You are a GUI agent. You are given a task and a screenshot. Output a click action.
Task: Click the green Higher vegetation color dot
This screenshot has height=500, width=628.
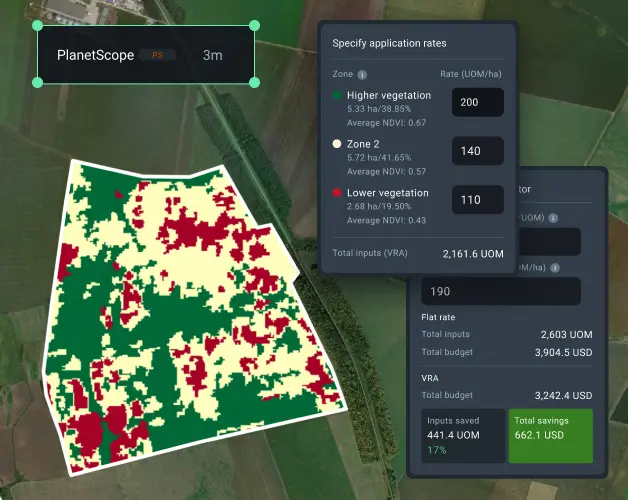click(337, 96)
